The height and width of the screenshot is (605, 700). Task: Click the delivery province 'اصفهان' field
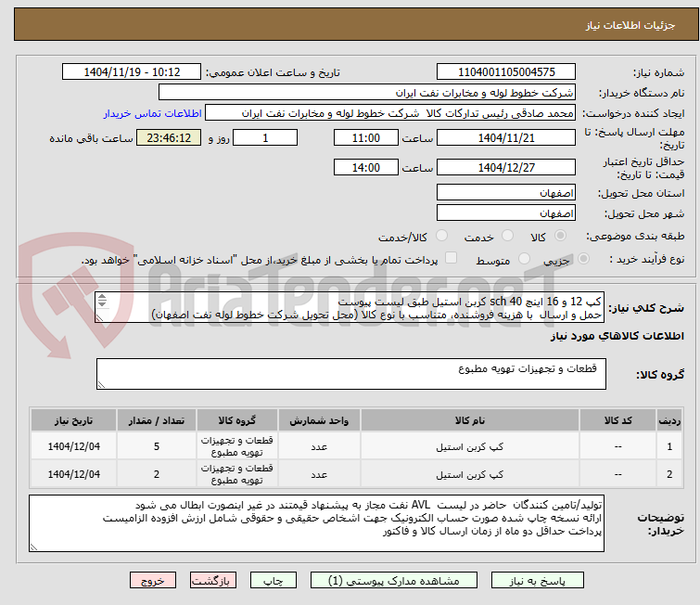[x=506, y=193]
